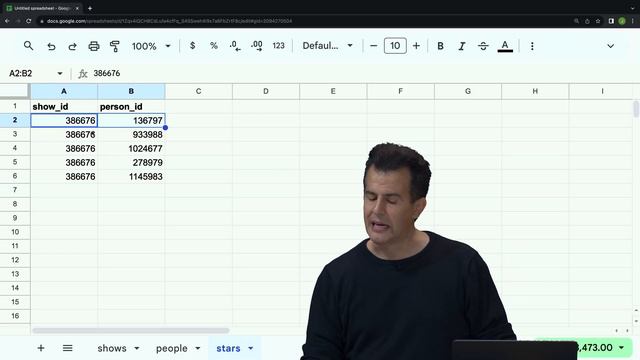This screenshot has width=640, height=360.
Task: Click the formula bar showing 386676
Action: (363, 73)
